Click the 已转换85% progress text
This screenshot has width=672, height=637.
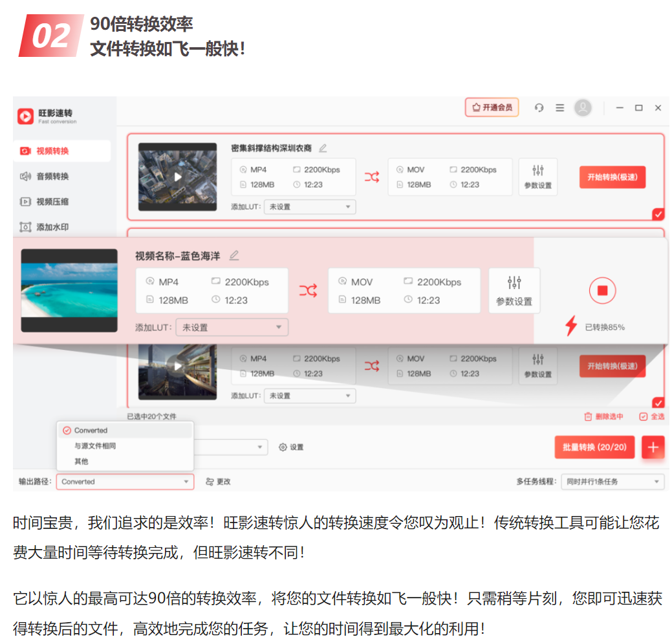click(x=605, y=327)
